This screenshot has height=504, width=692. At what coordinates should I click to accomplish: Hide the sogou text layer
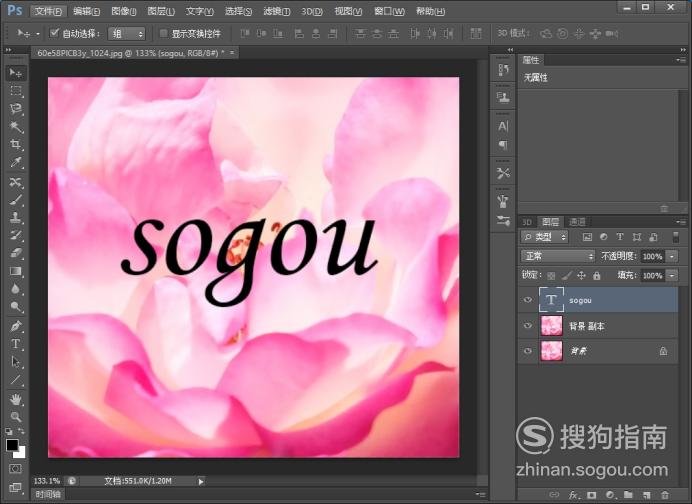click(528, 300)
